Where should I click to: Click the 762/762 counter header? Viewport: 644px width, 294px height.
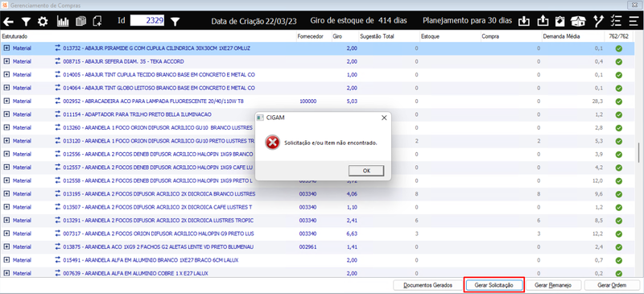pos(619,36)
